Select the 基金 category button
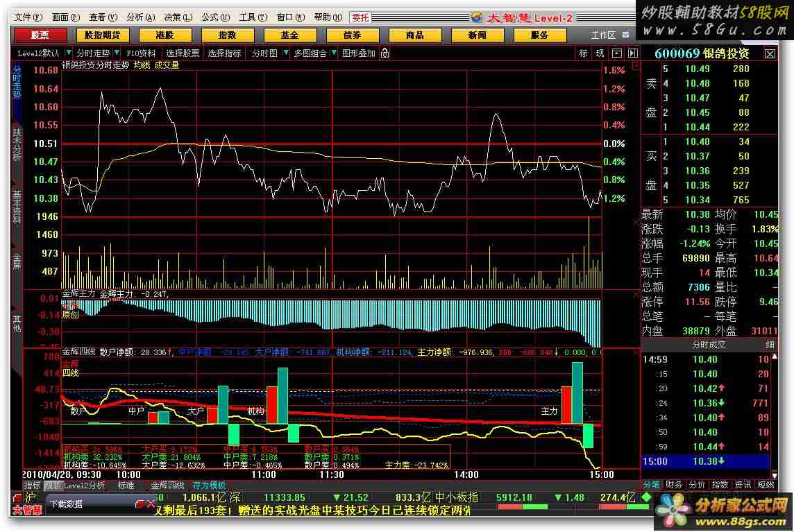The height and width of the screenshot is (532, 794). click(289, 35)
